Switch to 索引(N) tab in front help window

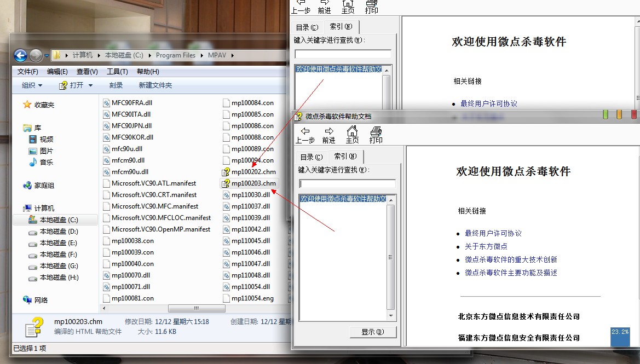pos(345,157)
